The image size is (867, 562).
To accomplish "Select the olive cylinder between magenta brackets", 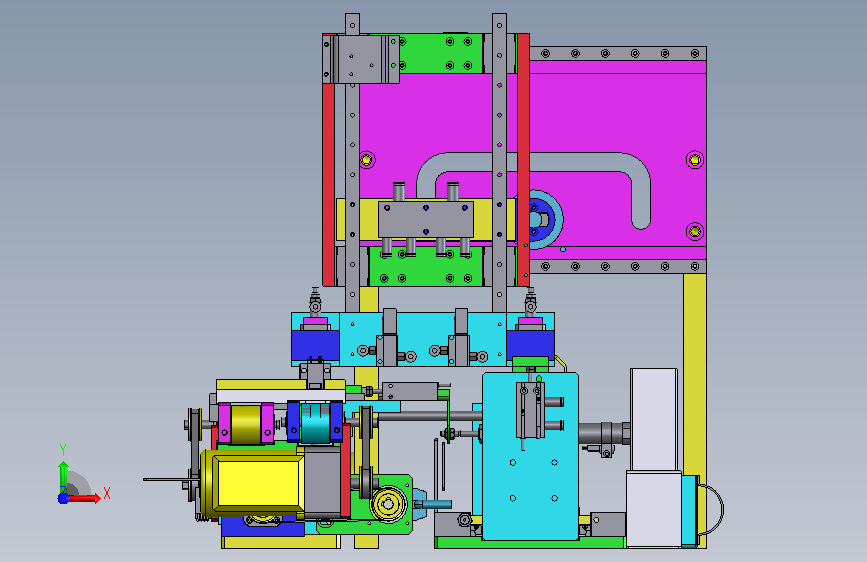I will tap(246, 424).
